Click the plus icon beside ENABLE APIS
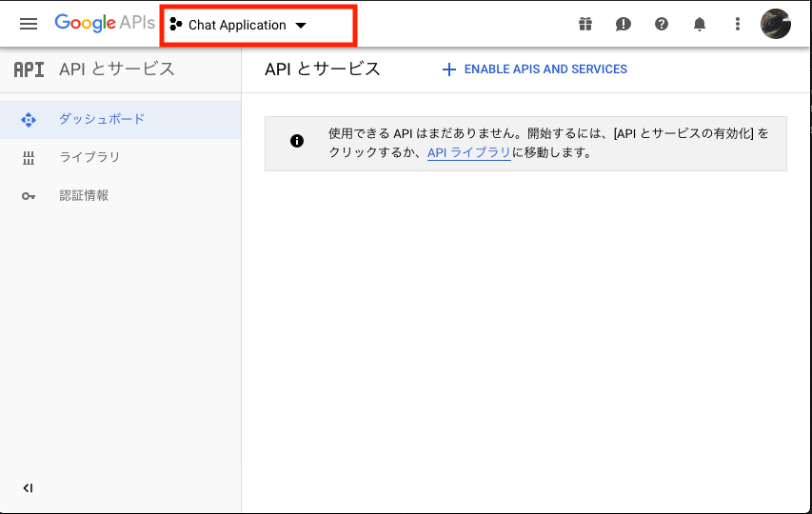Screen dimensions: 812x514 (449, 69)
